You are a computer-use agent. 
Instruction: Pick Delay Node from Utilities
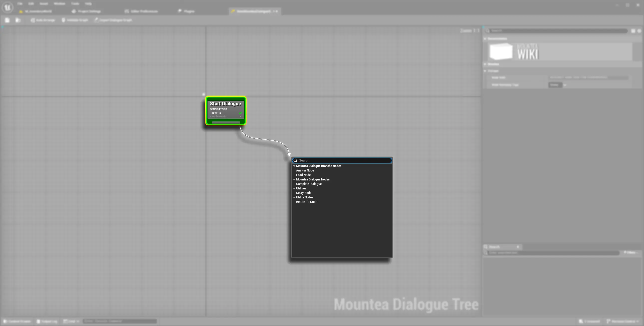303,193
